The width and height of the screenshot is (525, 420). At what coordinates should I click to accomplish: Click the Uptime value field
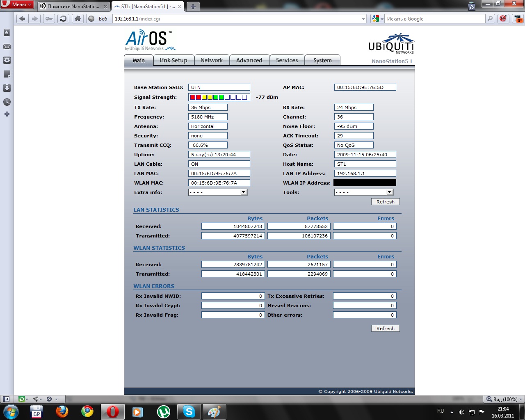(x=219, y=155)
